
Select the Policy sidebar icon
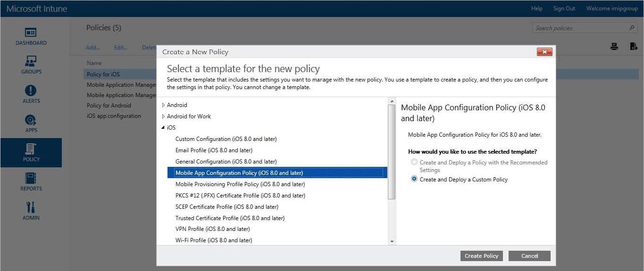click(x=31, y=149)
